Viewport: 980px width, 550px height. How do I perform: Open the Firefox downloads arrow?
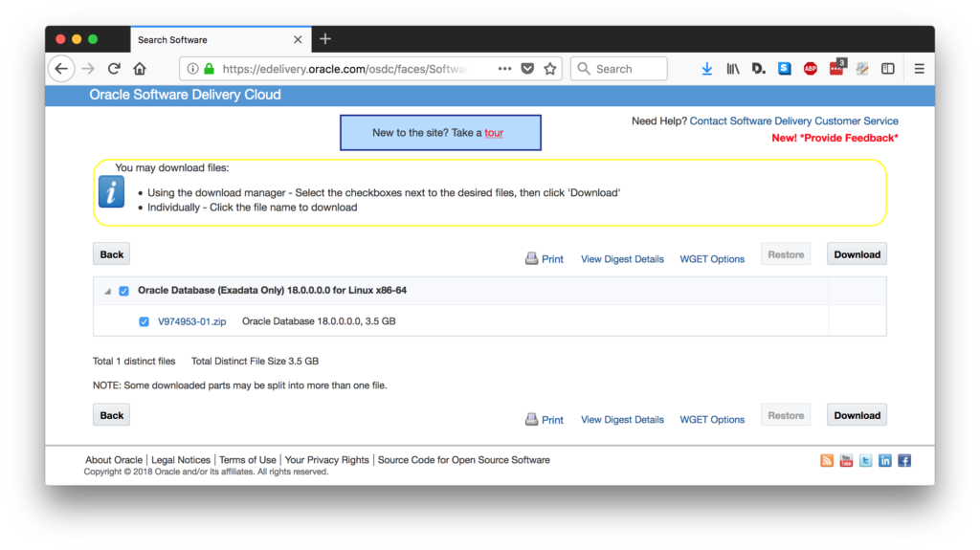[x=707, y=69]
